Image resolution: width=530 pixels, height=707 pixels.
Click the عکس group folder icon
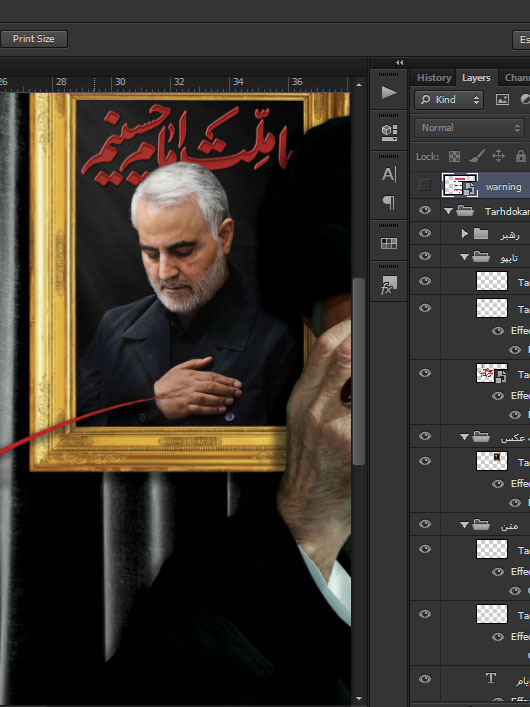481,436
